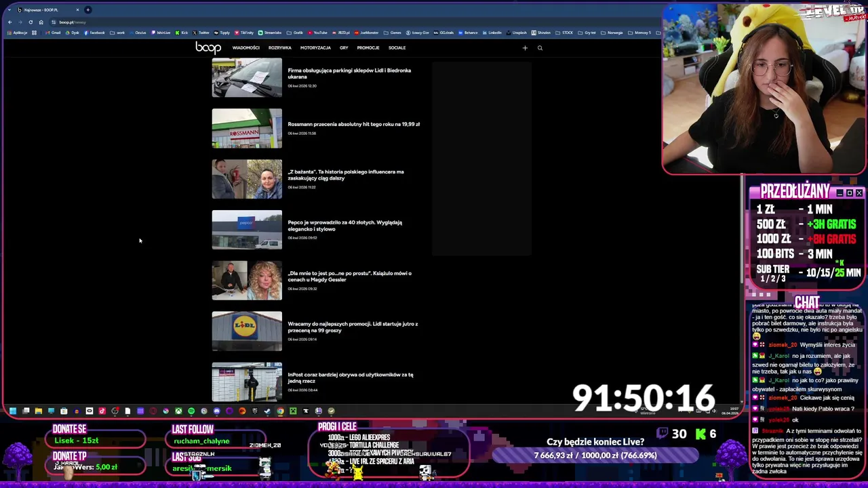Open the Behance bookmark

tap(468, 33)
